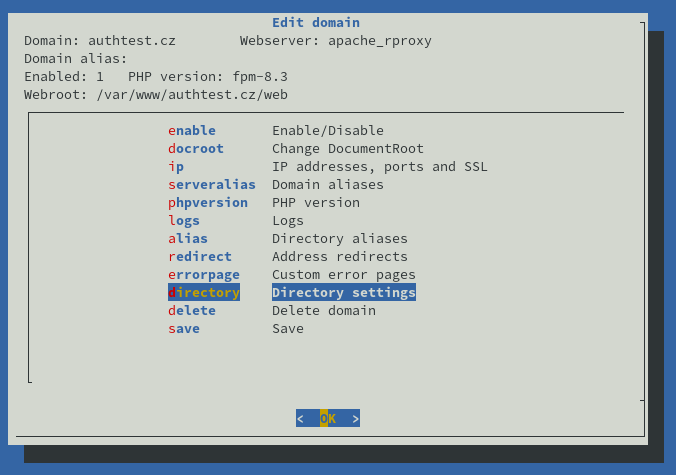
Task: Click the PHP version description text
Action: (x=316, y=203)
